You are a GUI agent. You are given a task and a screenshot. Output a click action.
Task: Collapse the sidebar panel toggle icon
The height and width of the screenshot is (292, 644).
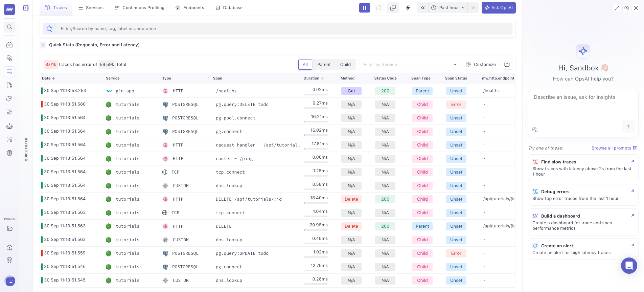(x=26, y=8)
